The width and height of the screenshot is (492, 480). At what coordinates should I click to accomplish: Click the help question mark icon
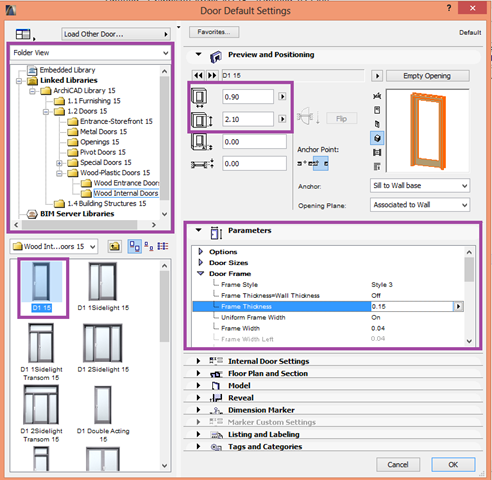449,8
